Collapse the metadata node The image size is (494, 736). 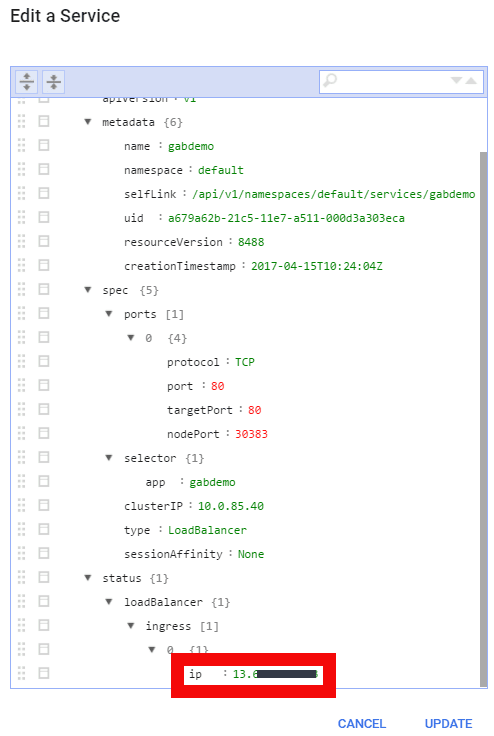tap(87, 122)
